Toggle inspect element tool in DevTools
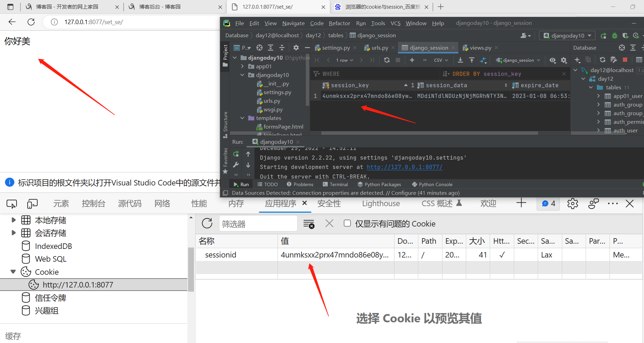The width and height of the screenshot is (644, 343). 12,204
